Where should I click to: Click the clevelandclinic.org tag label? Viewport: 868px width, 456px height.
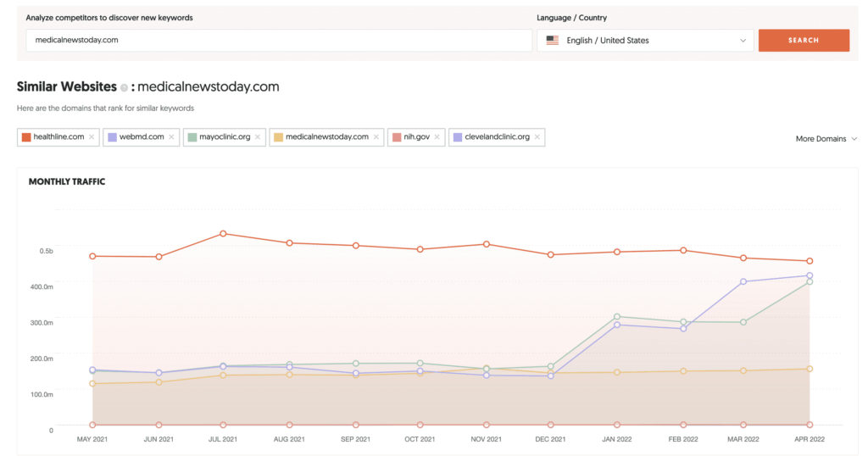tap(497, 136)
